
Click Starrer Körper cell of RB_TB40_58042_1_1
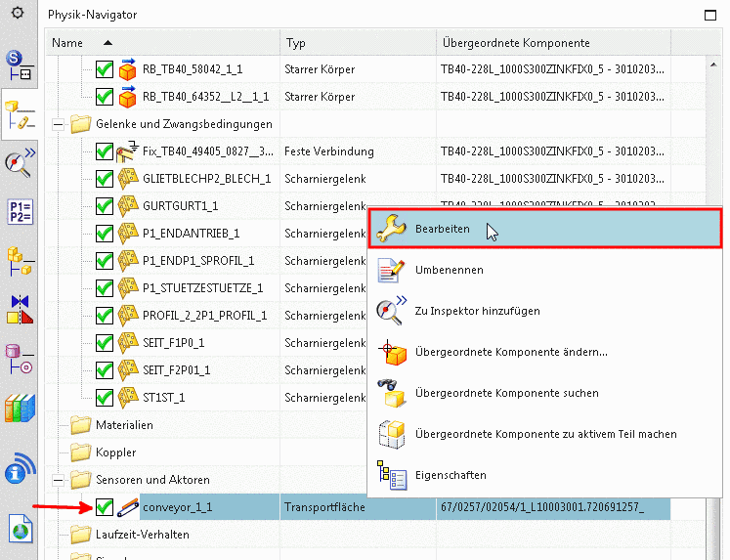(320, 69)
